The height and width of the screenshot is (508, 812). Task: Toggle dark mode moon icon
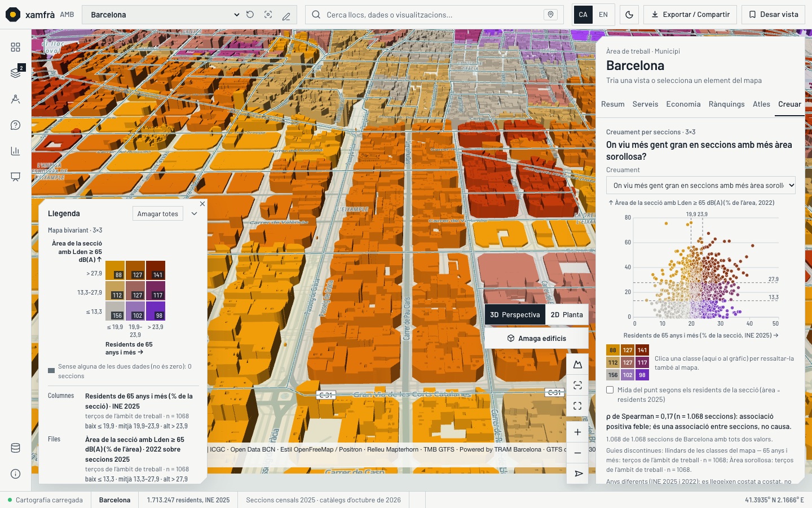tap(629, 15)
